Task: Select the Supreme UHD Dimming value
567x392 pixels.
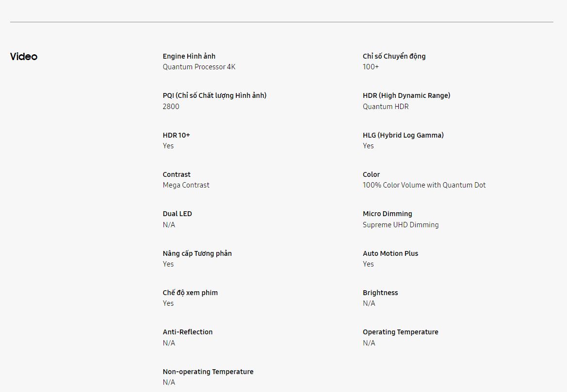Action: click(x=401, y=225)
